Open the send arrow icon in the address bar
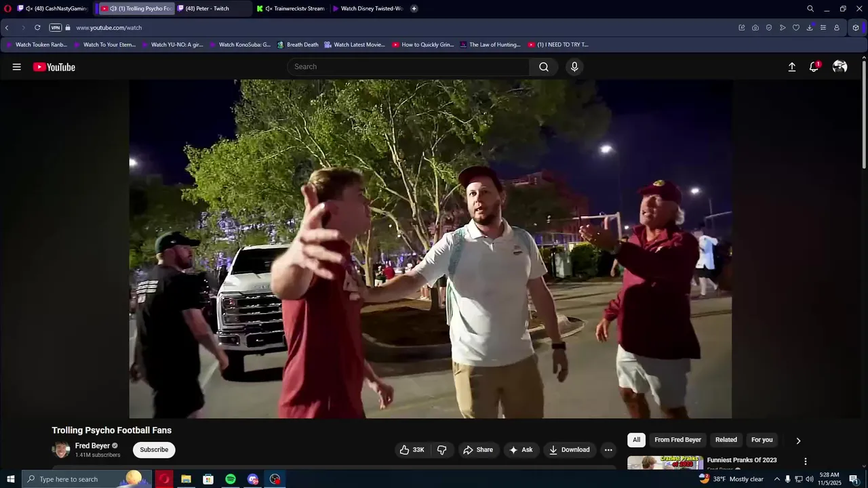868x488 pixels. tap(783, 28)
